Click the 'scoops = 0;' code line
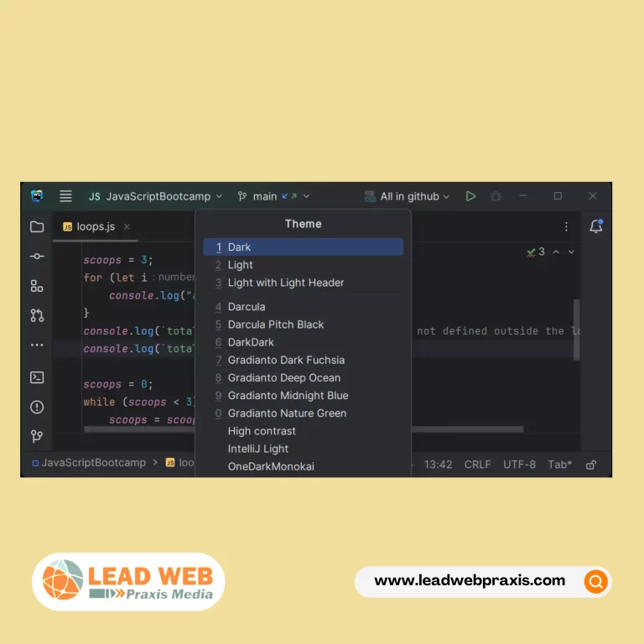Screen dimensions: 644x644 118,384
